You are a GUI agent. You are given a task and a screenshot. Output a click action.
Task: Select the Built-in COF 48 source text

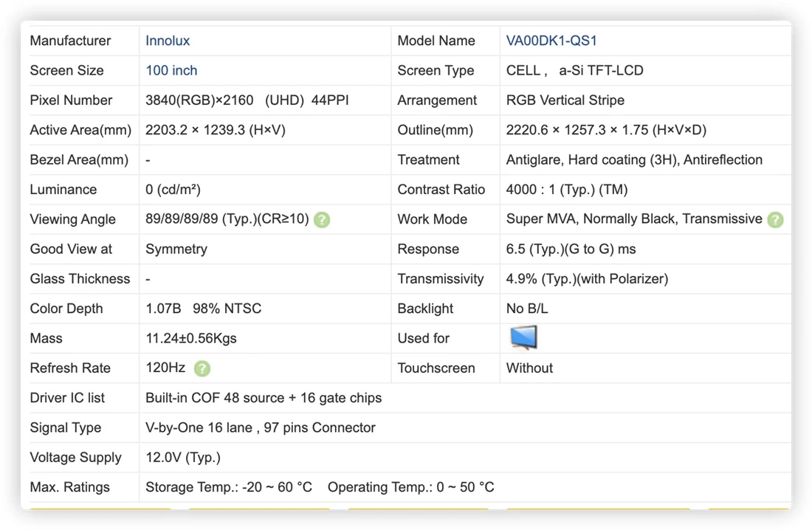(215, 398)
